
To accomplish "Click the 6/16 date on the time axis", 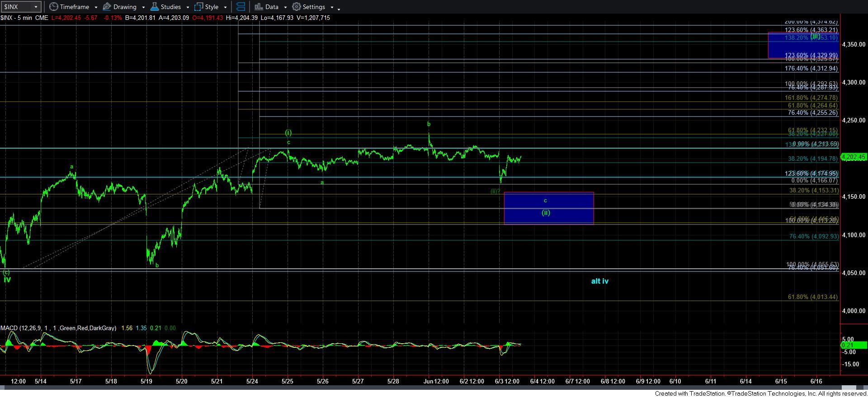I will pos(816,381).
